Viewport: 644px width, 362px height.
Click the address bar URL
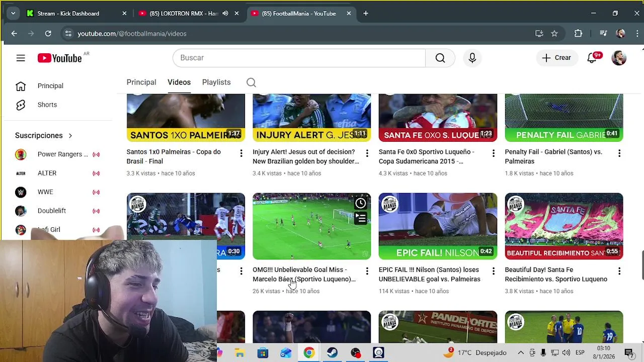132,34
